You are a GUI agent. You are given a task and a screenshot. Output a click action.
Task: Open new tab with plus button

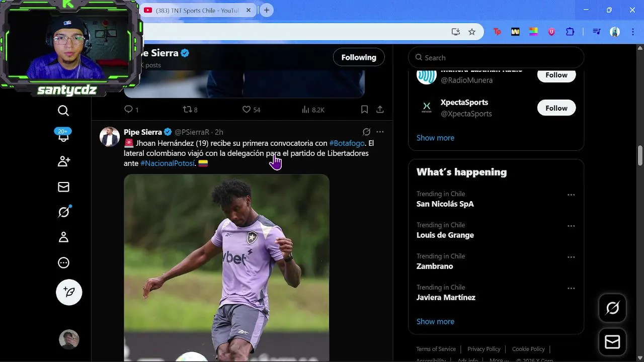click(x=267, y=10)
